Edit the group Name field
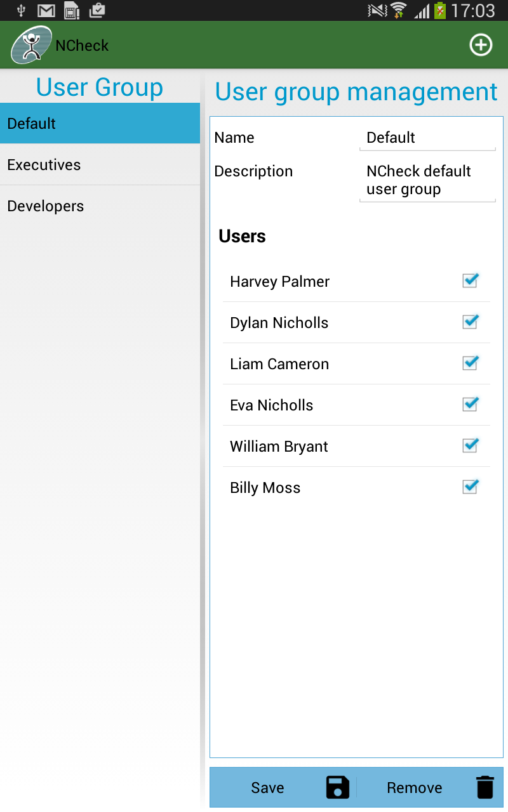 point(427,138)
